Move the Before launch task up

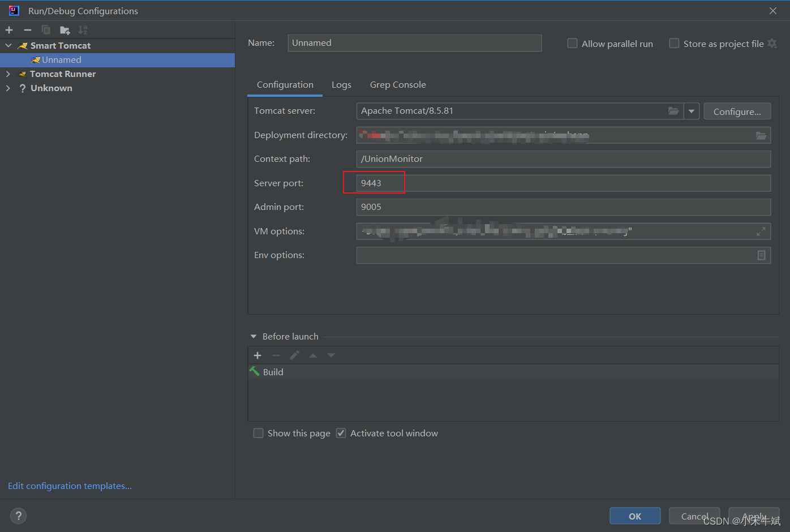coord(313,355)
